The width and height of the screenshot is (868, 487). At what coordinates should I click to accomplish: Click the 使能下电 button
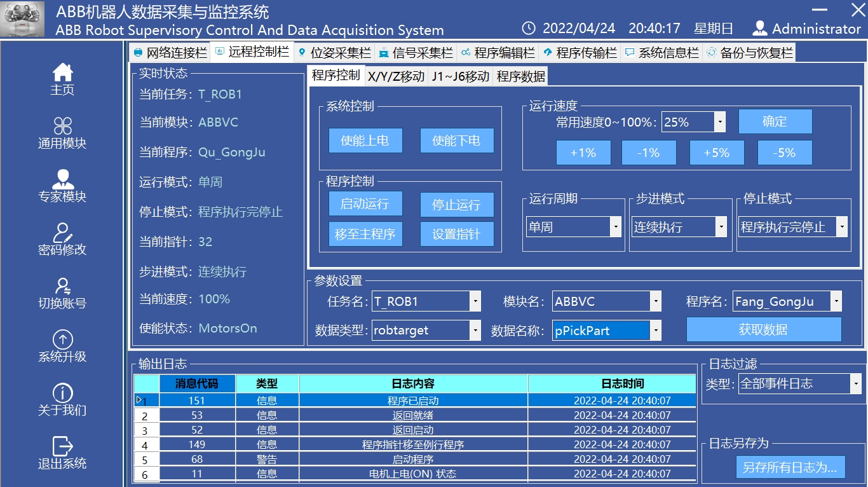[x=457, y=141]
